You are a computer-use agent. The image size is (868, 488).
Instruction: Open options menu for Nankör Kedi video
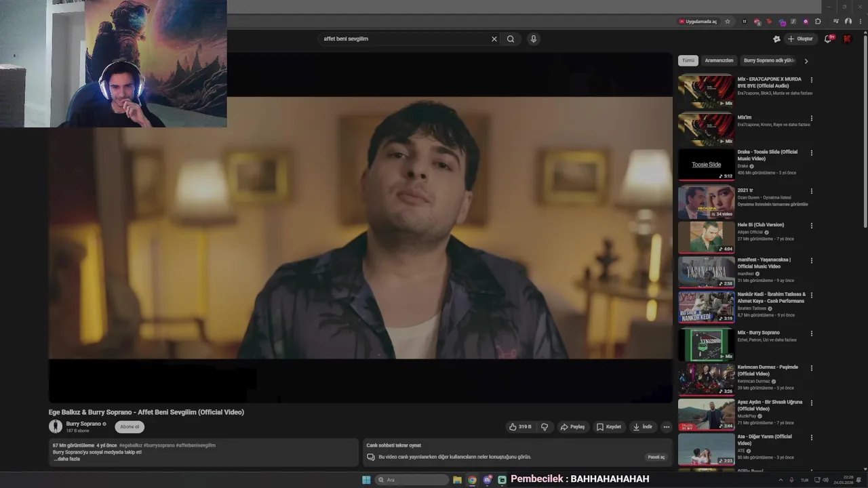(x=812, y=296)
